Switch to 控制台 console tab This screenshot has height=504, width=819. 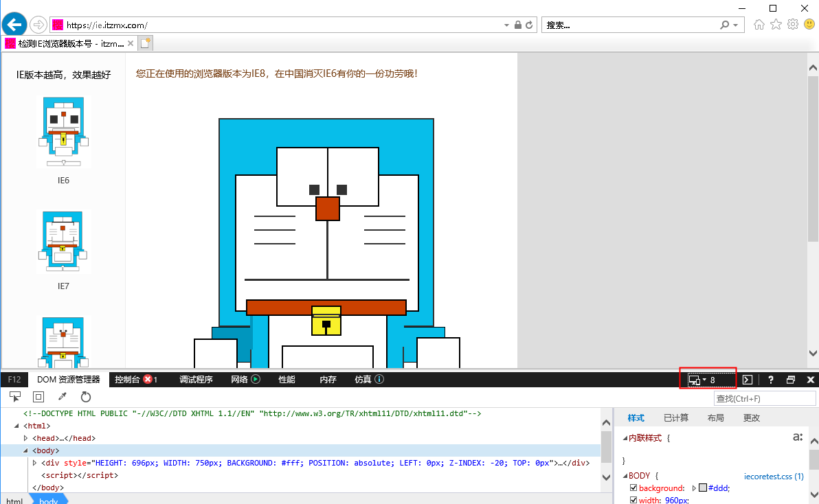pyautogui.click(x=127, y=379)
